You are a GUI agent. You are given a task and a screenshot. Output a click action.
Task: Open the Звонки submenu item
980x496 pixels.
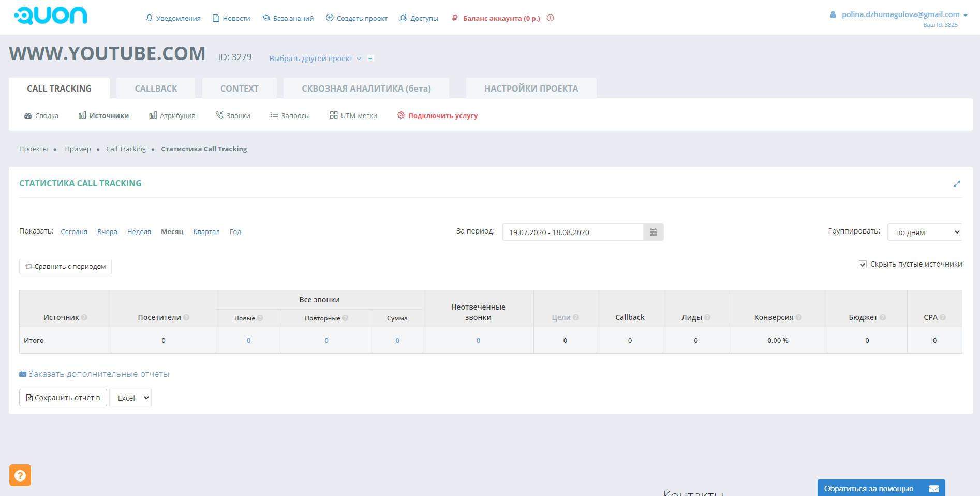(233, 115)
